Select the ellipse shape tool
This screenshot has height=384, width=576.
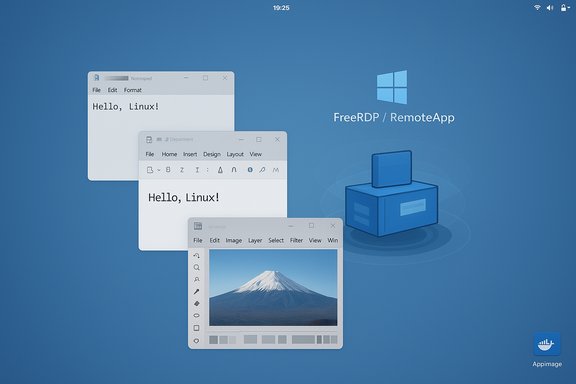click(197, 316)
